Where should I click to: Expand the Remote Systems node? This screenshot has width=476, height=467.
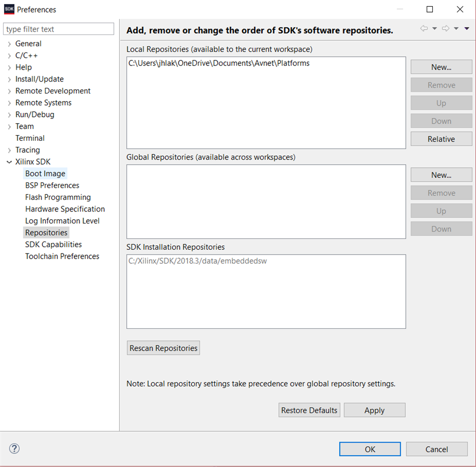(x=9, y=103)
